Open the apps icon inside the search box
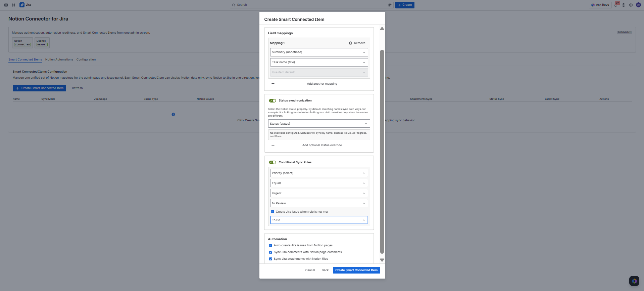Image resolution: width=644 pixels, height=291 pixels. [390, 5]
